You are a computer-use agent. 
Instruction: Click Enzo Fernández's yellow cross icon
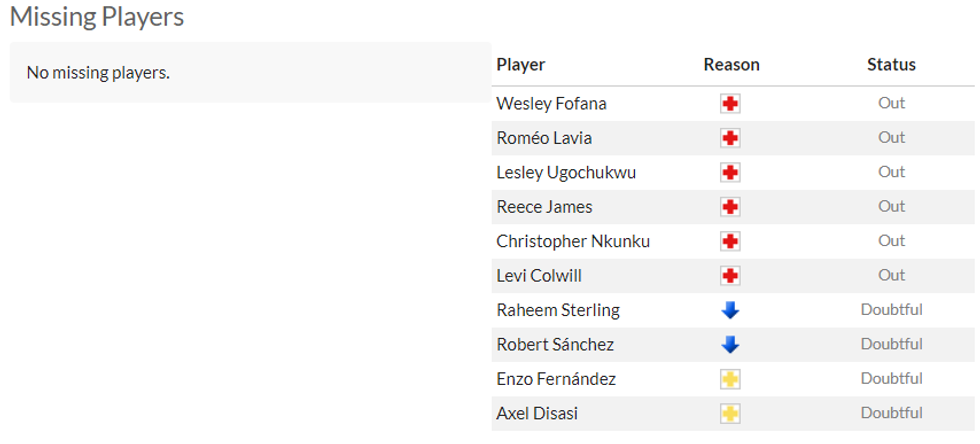[730, 379]
